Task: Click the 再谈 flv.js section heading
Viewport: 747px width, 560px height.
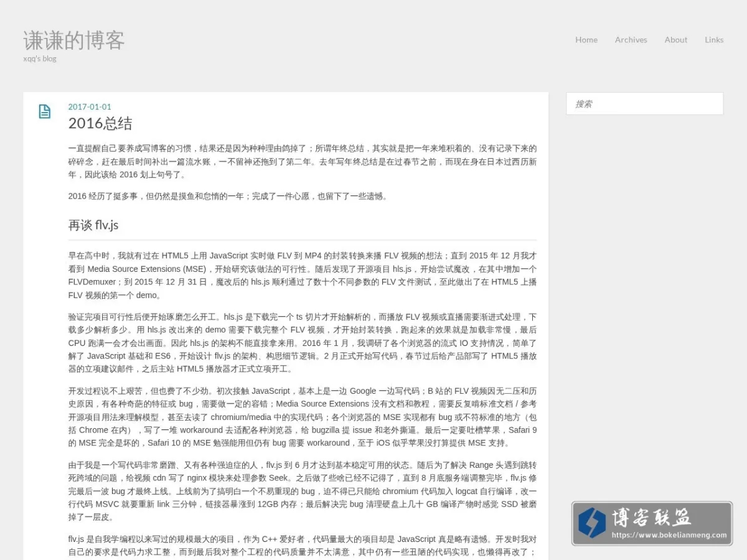Action: (x=93, y=225)
